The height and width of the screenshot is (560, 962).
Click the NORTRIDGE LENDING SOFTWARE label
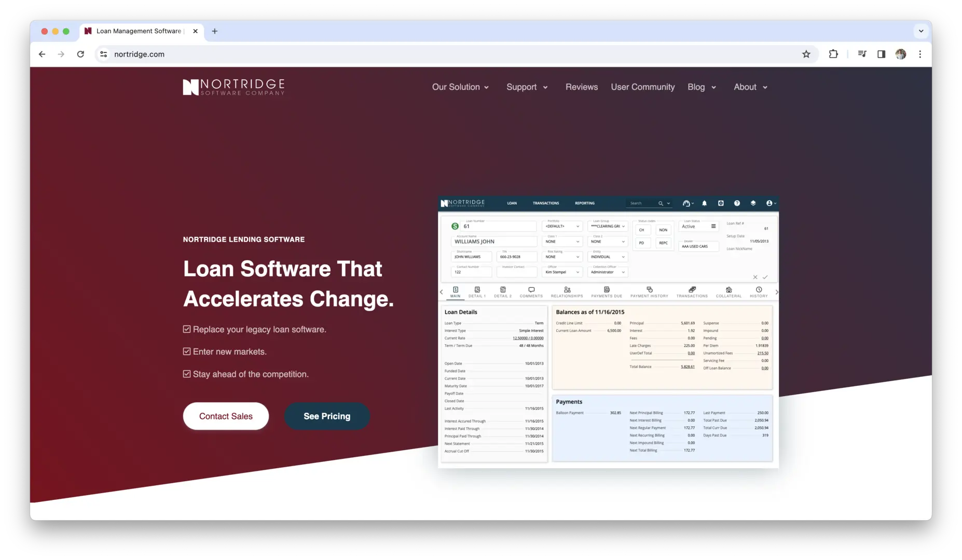tap(244, 239)
